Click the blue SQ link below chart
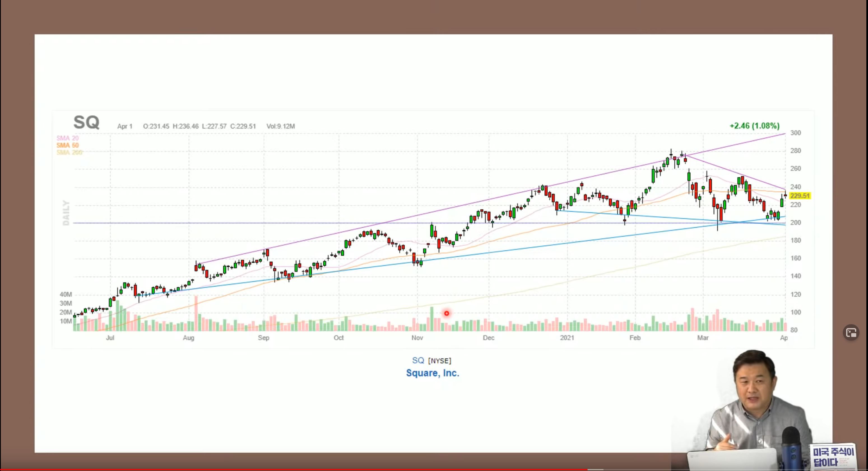The width and height of the screenshot is (868, 471). click(x=418, y=361)
